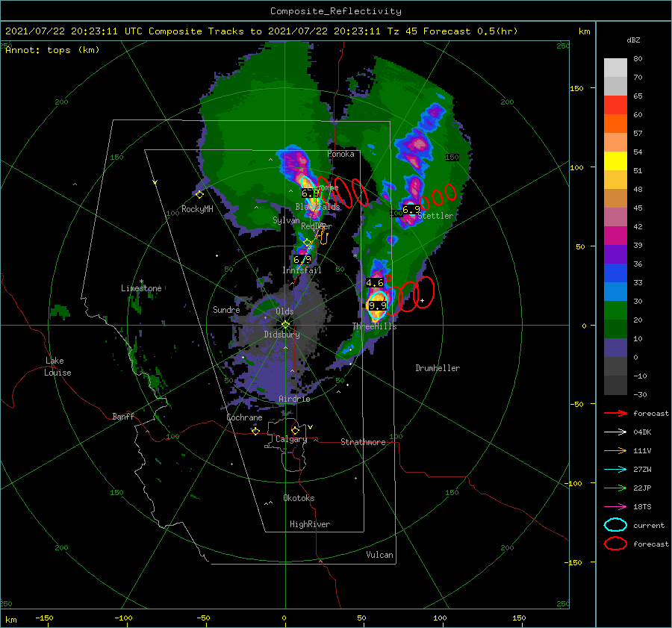Image resolution: width=672 pixels, height=628 pixels.
Task: Select the blue 36-33 dBZ swatch
Action: tap(615, 273)
